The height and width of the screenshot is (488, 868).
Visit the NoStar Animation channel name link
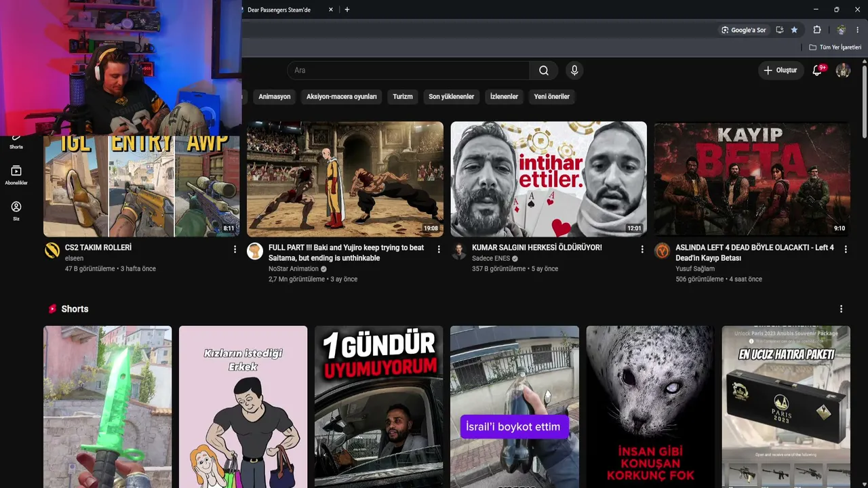click(x=294, y=269)
